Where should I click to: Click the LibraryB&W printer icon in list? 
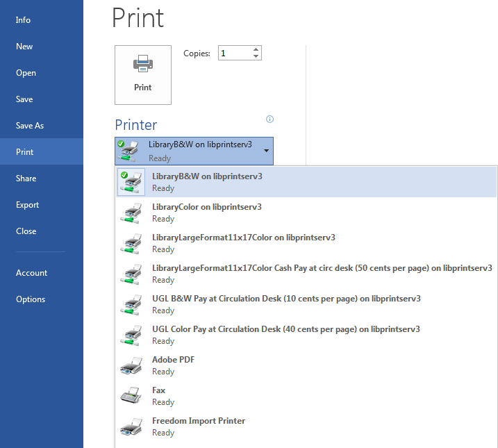(x=131, y=182)
